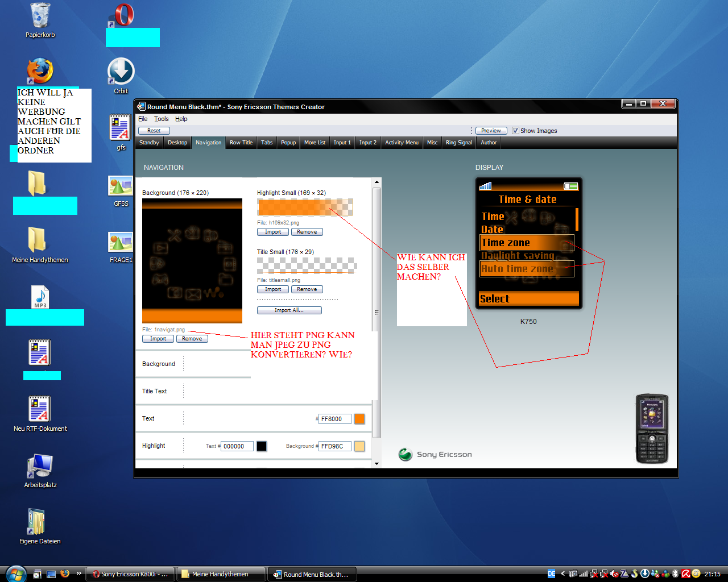
Task: Remove the h169x32.png highlight image
Action: [307, 232]
